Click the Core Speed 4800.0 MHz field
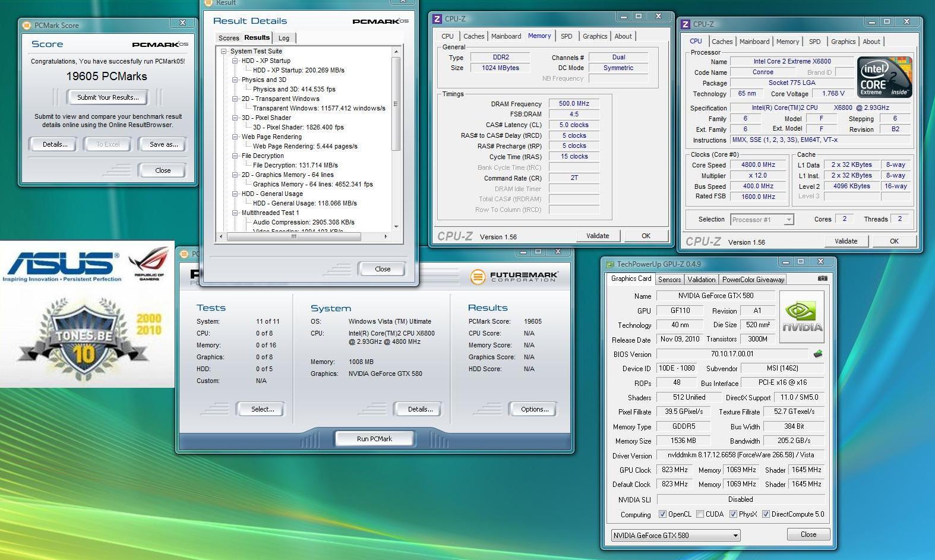The width and height of the screenshot is (935, 560). point(758,165)
